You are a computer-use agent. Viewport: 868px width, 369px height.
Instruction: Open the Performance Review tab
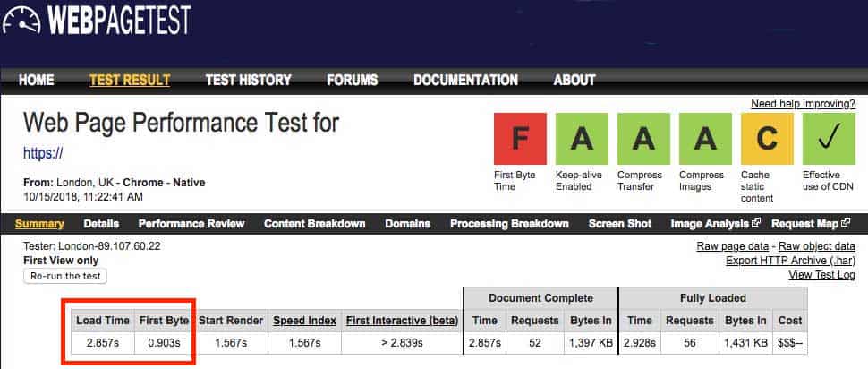(191, 224)
